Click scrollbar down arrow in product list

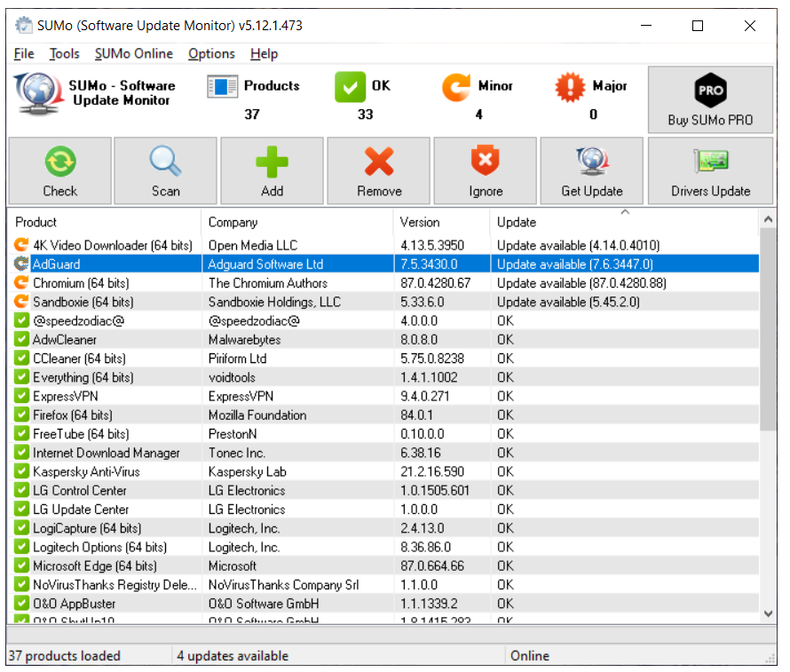pos(768,613)
